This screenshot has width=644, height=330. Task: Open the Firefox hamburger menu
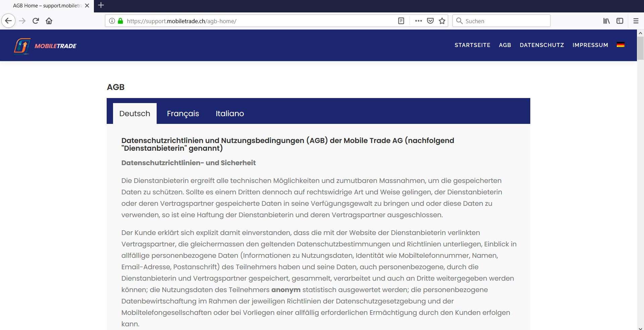pyautogui.click(x=636, y=20)
